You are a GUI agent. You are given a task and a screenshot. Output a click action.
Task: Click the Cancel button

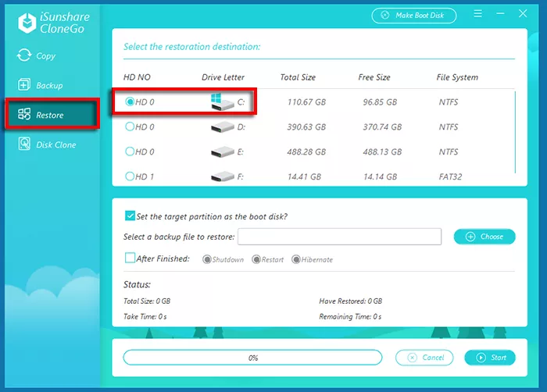[424, 358]
